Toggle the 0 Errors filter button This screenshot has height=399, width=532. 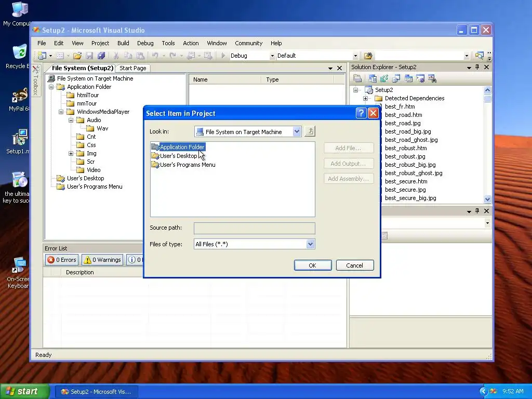61,260
